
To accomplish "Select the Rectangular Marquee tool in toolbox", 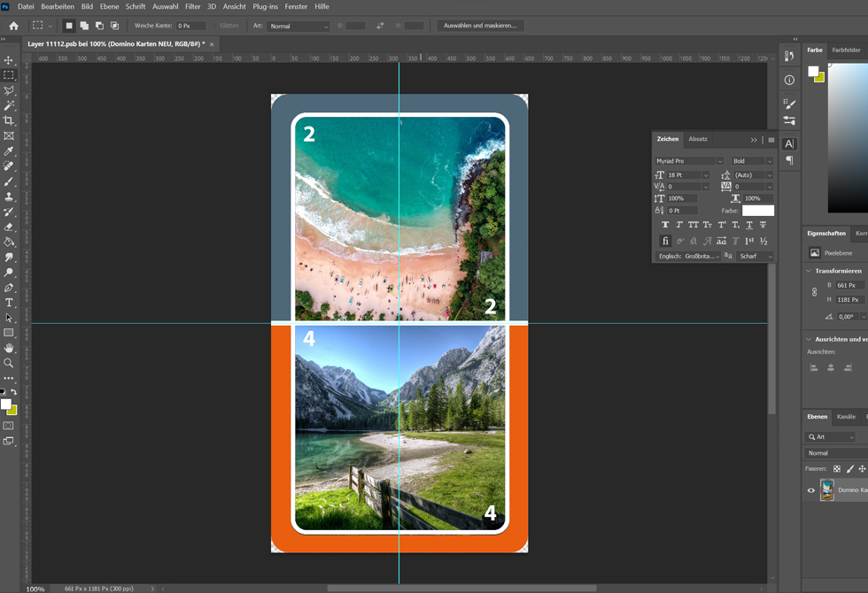I will pos(9,75).
